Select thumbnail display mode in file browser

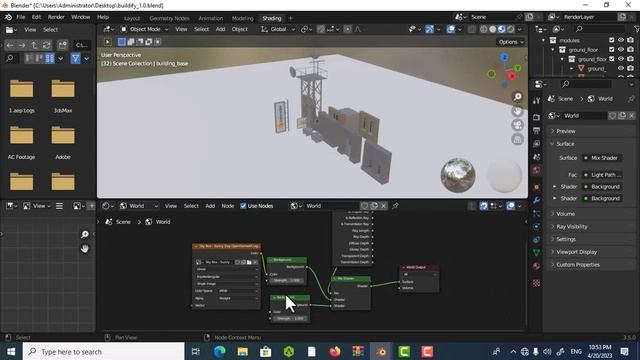click(x=50, y=58)
